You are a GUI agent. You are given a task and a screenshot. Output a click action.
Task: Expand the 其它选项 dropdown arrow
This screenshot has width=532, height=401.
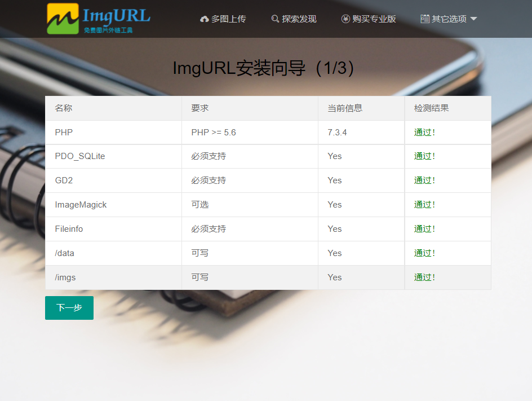tap(473, 19)
